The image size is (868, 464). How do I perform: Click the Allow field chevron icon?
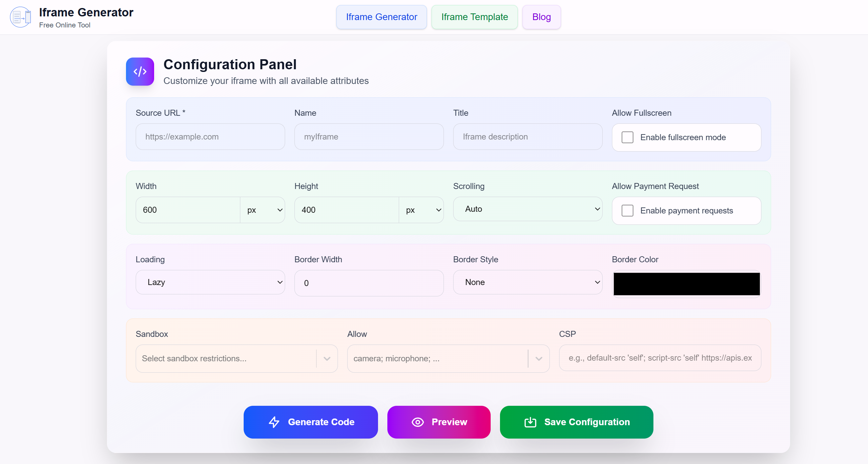538,358
